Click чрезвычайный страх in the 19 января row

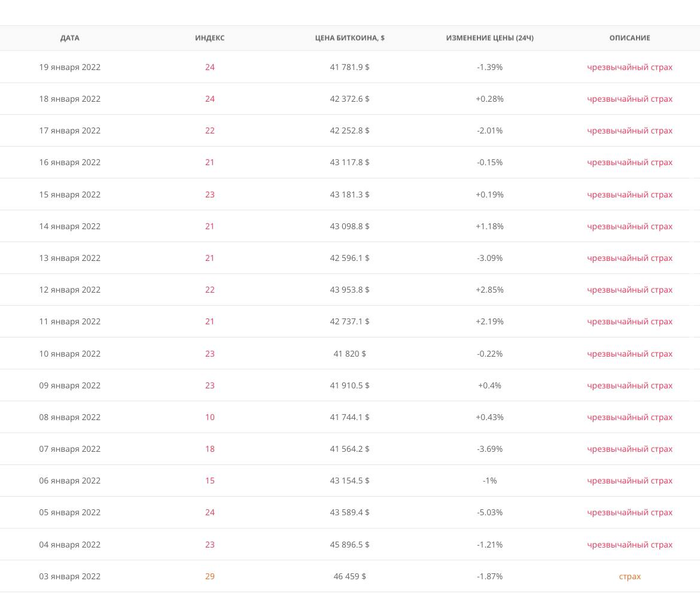(629, 67)
